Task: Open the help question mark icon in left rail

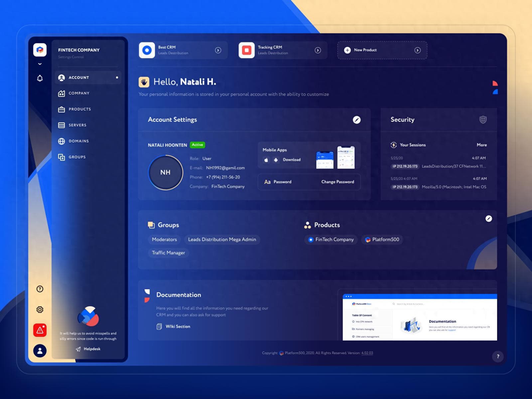Action: (40, 289)
